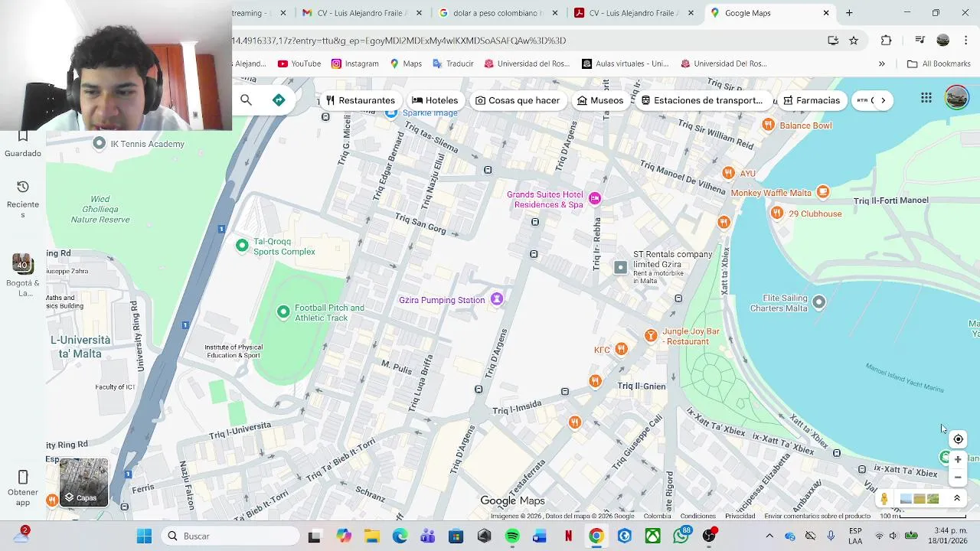
Task: Click the Football Pitch and Athletic Track pin
Action: (x=283, y=311)
